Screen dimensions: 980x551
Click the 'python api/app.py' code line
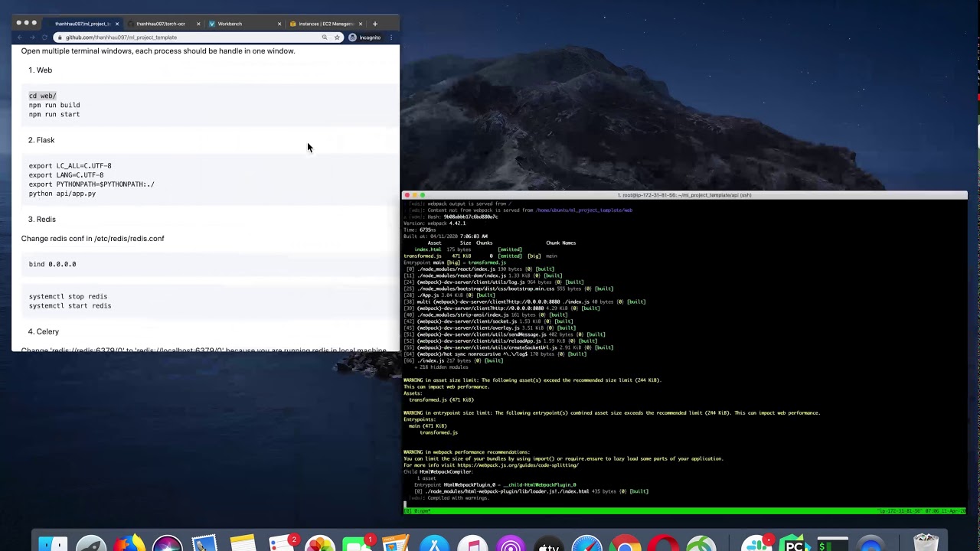63,194
